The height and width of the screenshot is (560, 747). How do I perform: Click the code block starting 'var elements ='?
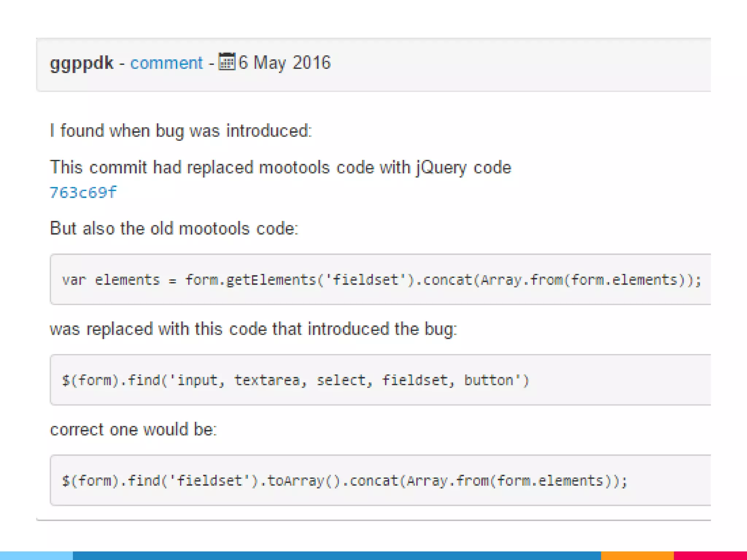tap(380, 279)
